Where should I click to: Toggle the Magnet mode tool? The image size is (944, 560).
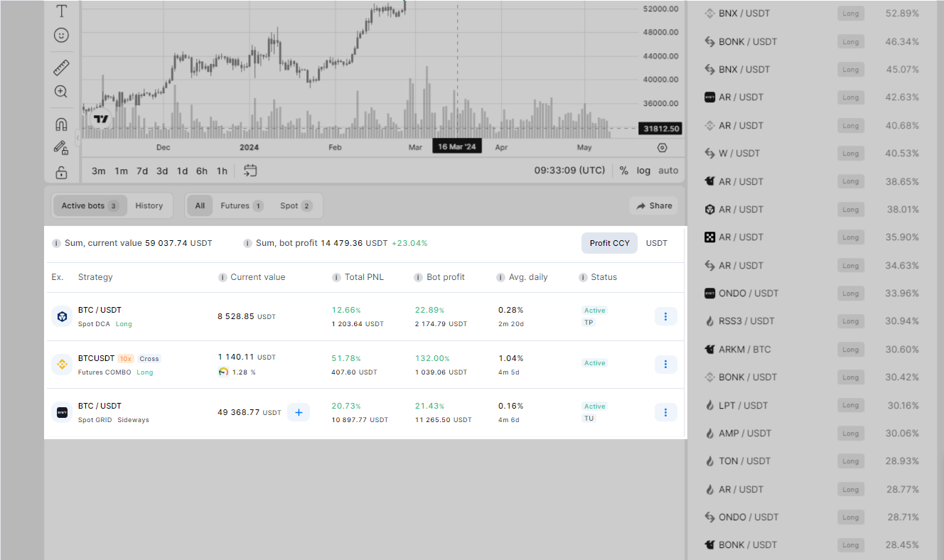[x=62, y=124]
